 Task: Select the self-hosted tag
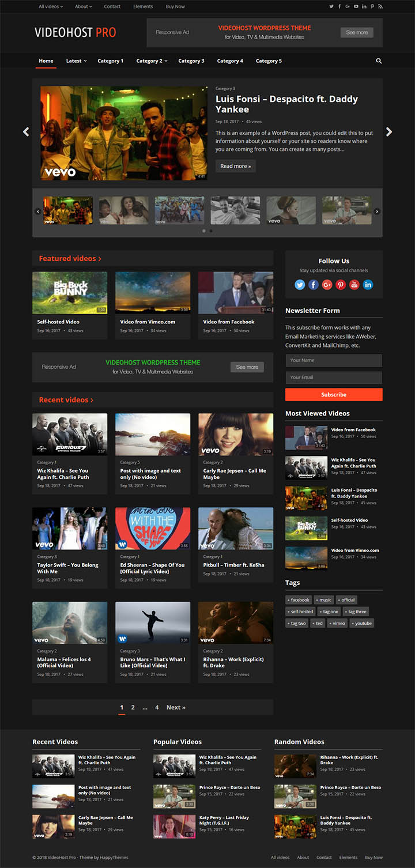coord(301,612)
